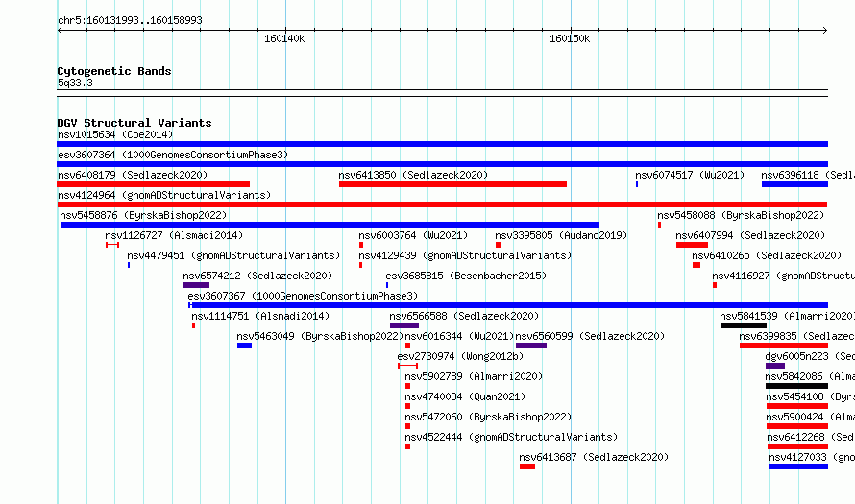Select the blue bar under nsv1015634

pyautogui.click(x=442, y=144)
